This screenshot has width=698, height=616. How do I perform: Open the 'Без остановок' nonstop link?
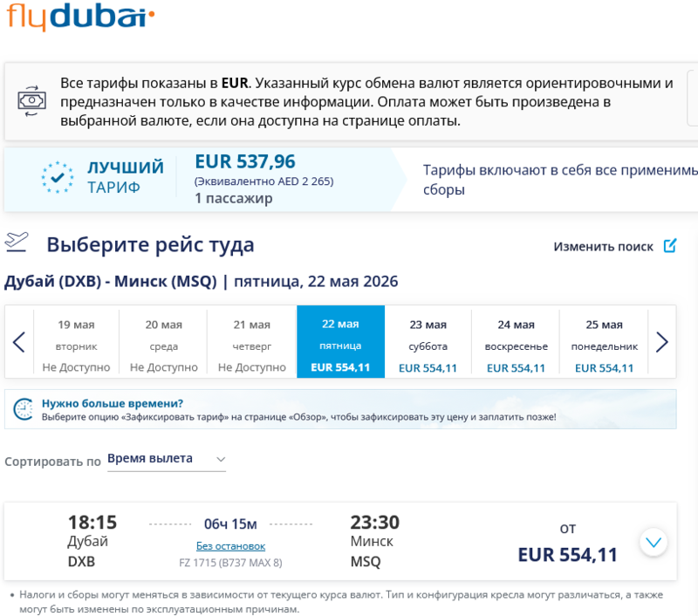pos(230,546)
